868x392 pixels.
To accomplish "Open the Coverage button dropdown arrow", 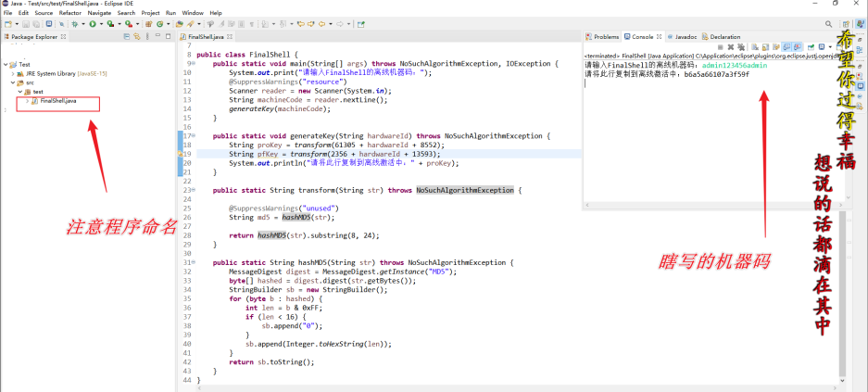I will (x=120, y=24).
